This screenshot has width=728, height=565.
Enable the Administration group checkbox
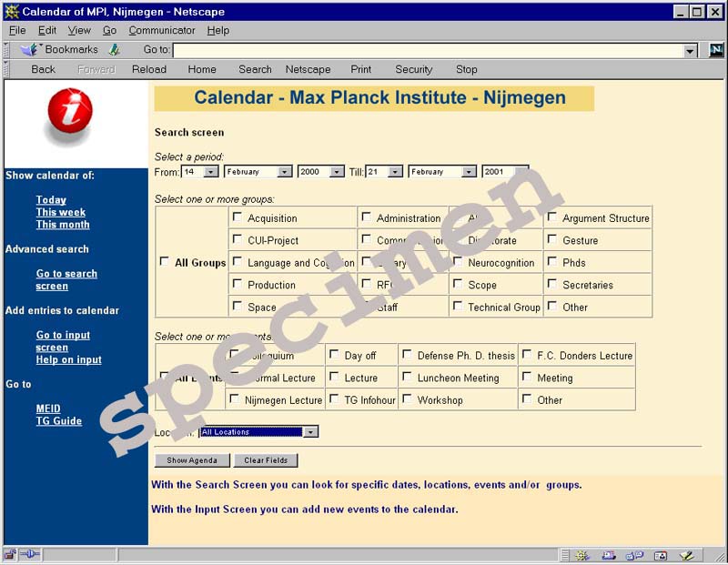pos(367,217)
